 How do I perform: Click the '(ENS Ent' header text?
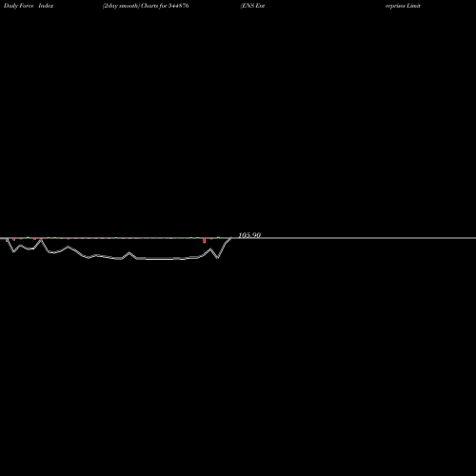[x=252, y=6]
